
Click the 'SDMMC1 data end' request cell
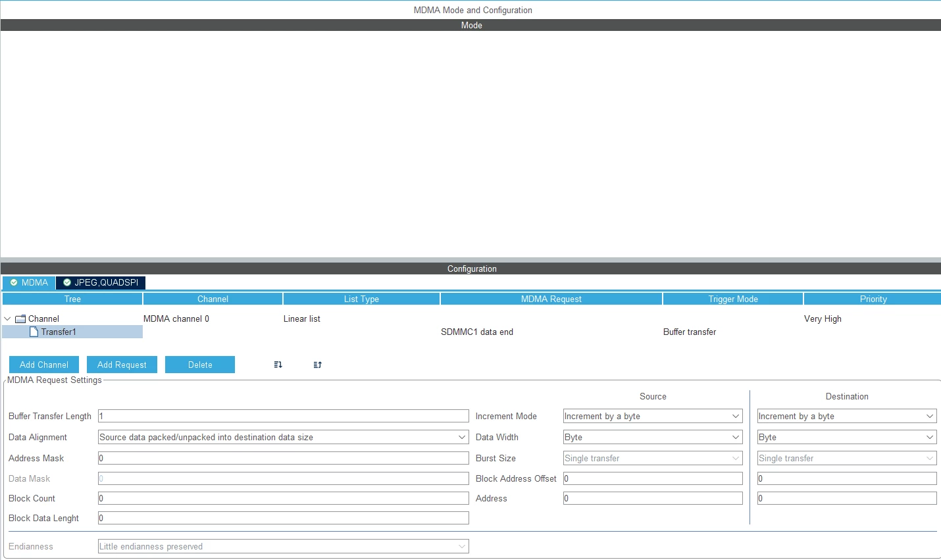[x=477, y=332]
